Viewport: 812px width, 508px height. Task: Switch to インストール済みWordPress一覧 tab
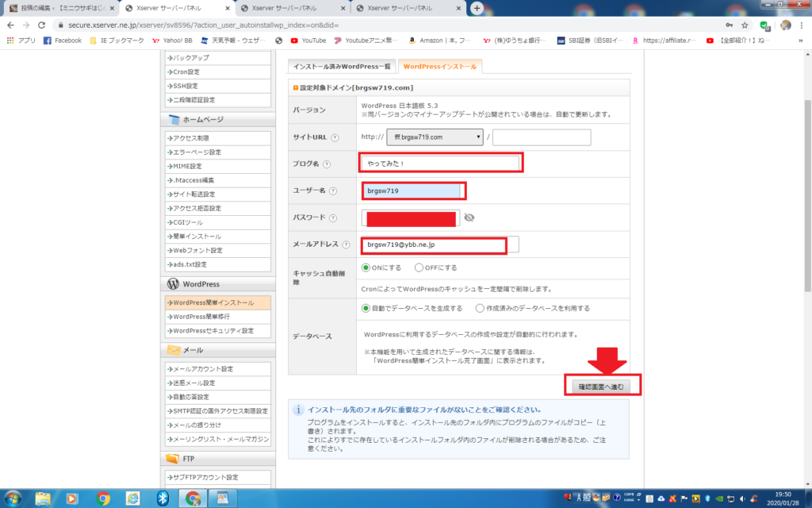[x=341, y=67]
